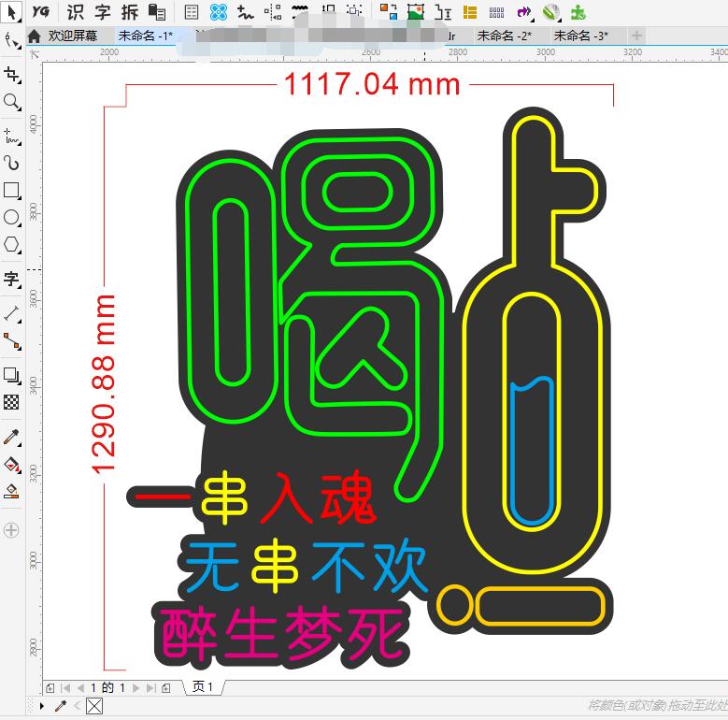Click the 拆 split toolbar button
The height and width of the screenshot is (720, 728).
130,12
